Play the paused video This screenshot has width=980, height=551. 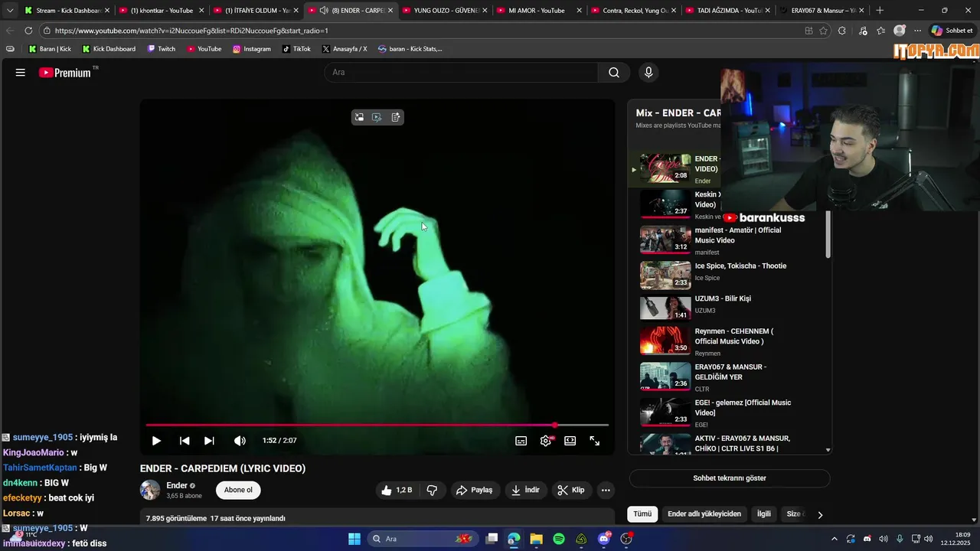pos(156,441)
